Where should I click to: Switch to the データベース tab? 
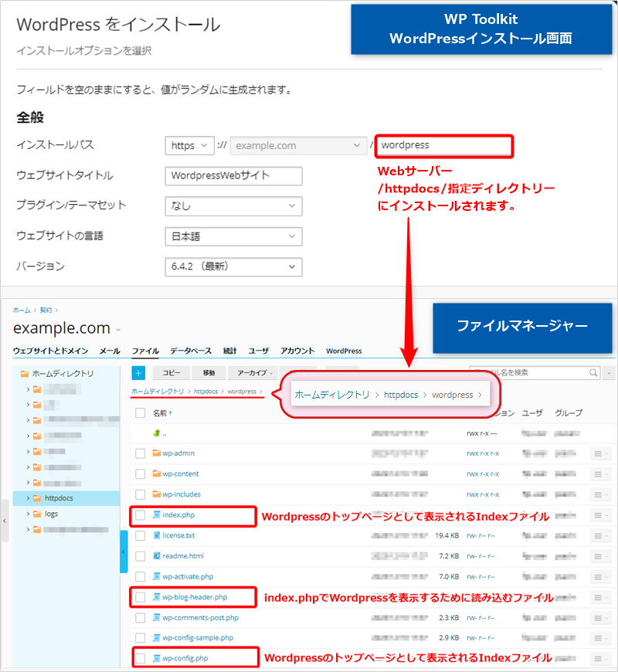pyautogui.click(x=193, y=351)
